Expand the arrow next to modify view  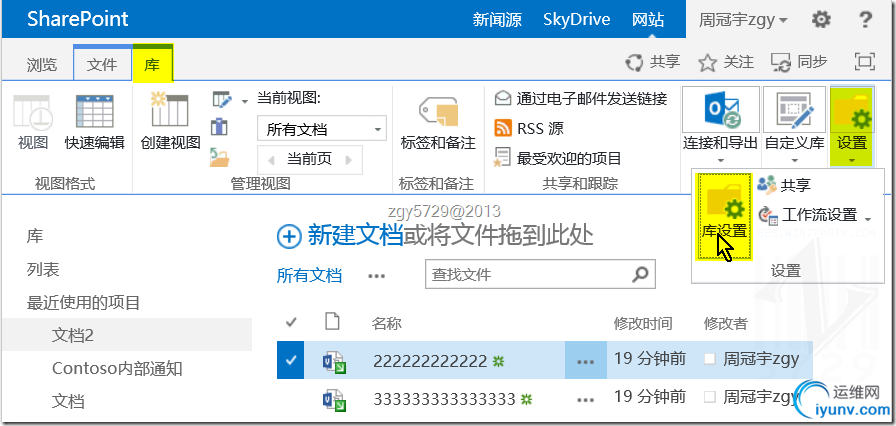pyautogui.click(x=245, y=101)
